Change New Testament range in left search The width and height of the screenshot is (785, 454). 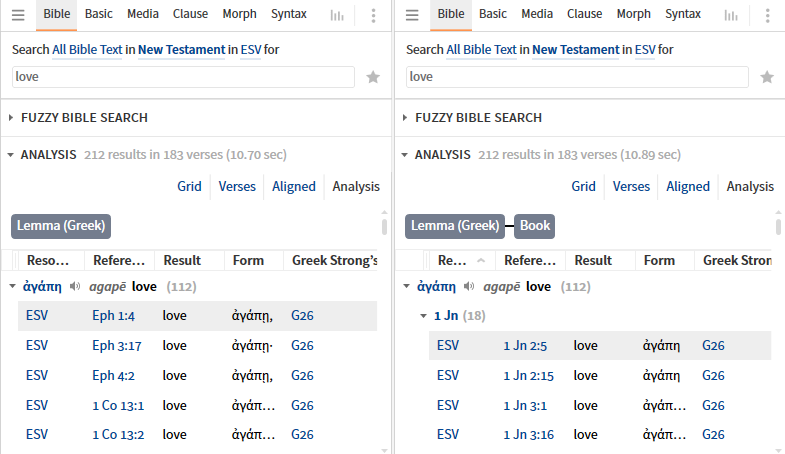coord(181,50)
